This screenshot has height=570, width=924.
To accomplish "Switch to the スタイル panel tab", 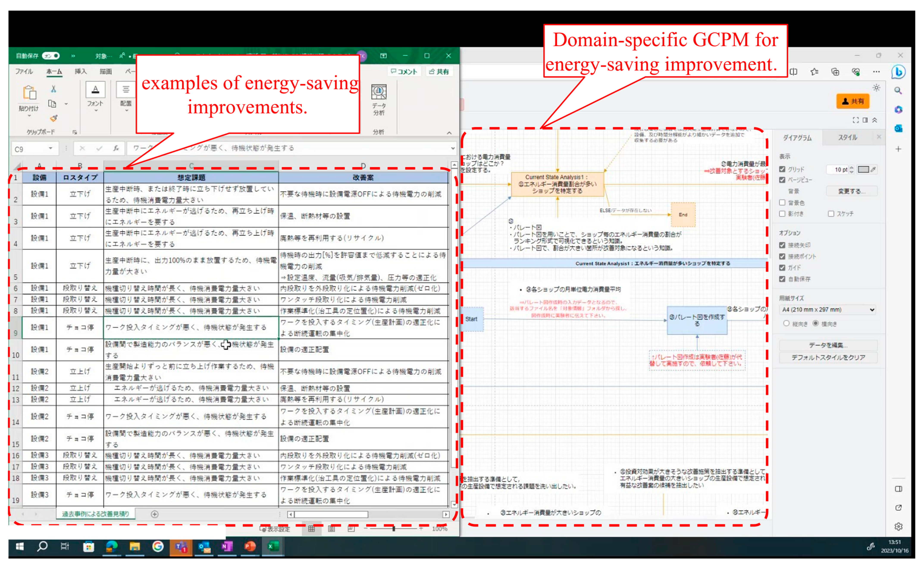I will click(x=848, y=138).
